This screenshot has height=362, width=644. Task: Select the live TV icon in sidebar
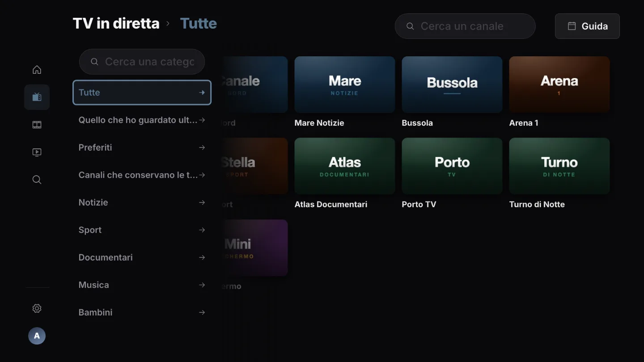[x=37, y=97]
